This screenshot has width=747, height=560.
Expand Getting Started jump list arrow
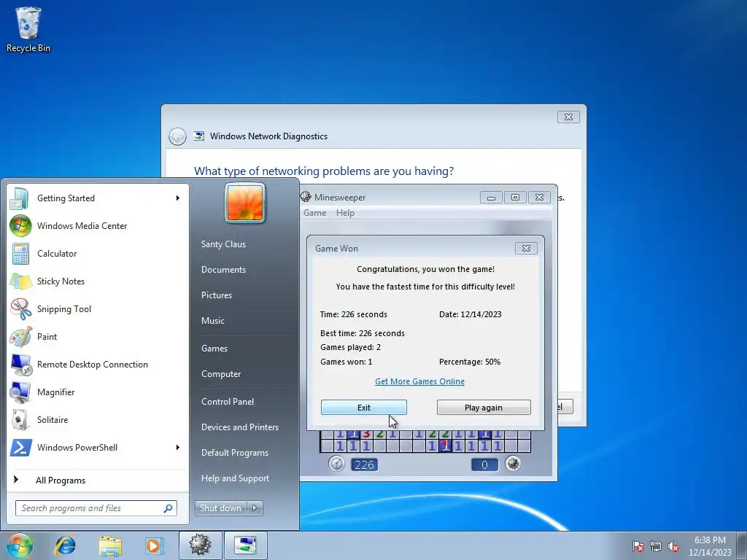coord(178,198)
